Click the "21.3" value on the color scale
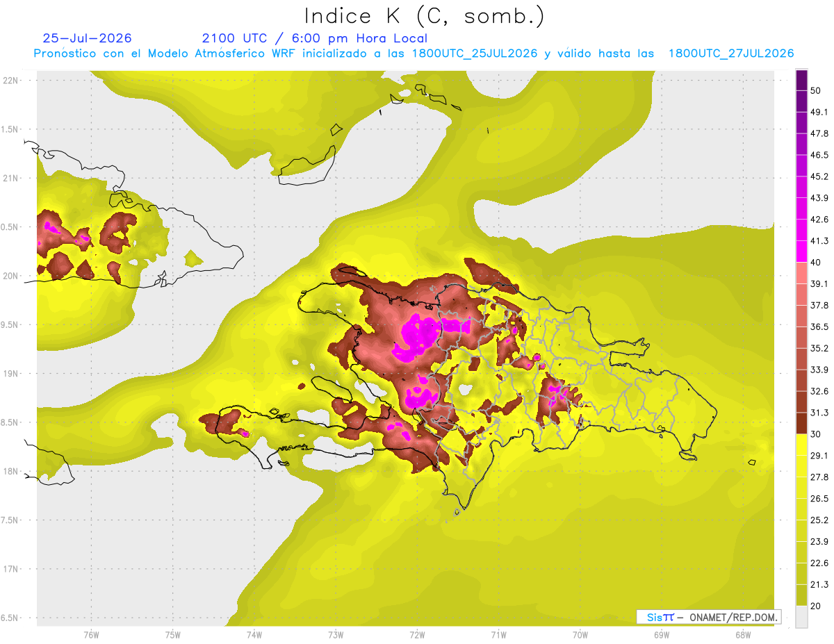Image resolution: width=834 pixels, height=644 pixels. [820, 585]
